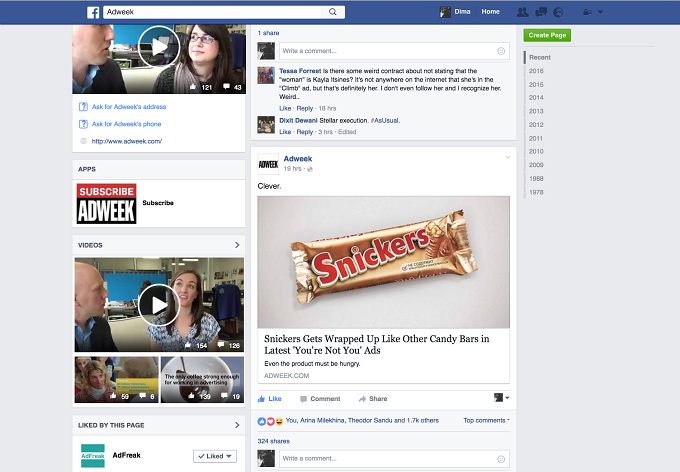Click Ask for Adweek's phone
Screen dimensions: 680x472
point(126,124)
